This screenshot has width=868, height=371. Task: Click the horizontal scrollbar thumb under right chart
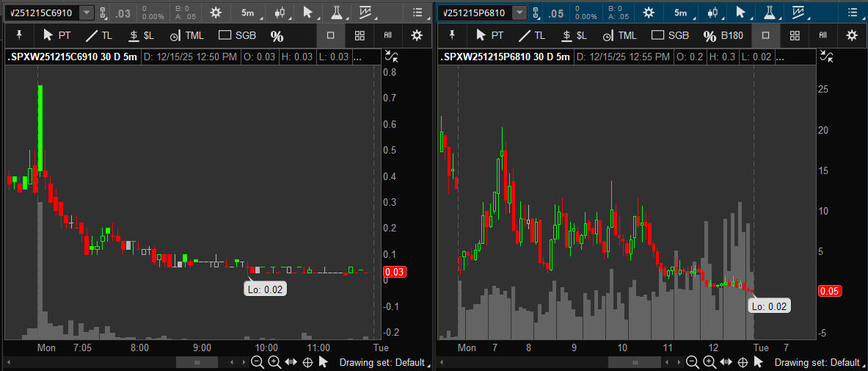629,362
